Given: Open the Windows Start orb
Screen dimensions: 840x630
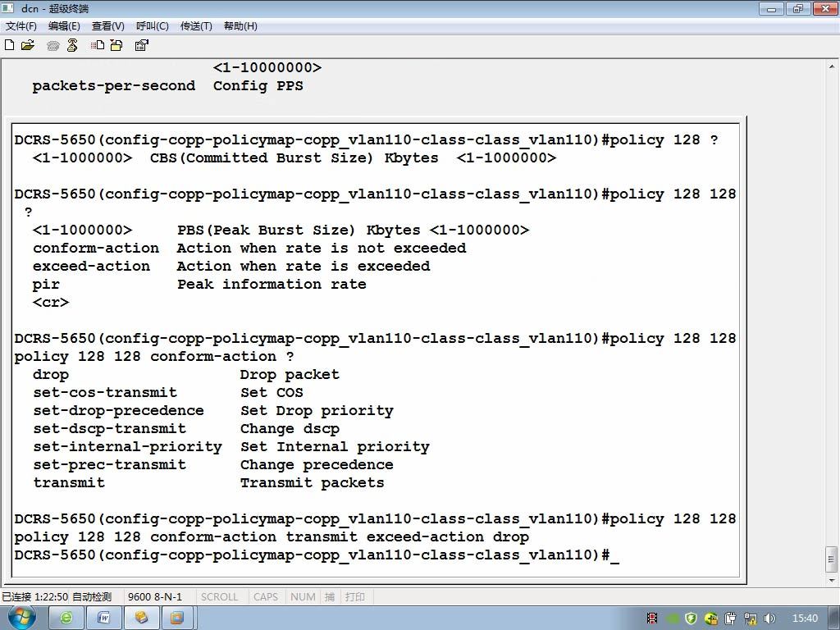Looking at the screenshot, I should pos(22,618).
